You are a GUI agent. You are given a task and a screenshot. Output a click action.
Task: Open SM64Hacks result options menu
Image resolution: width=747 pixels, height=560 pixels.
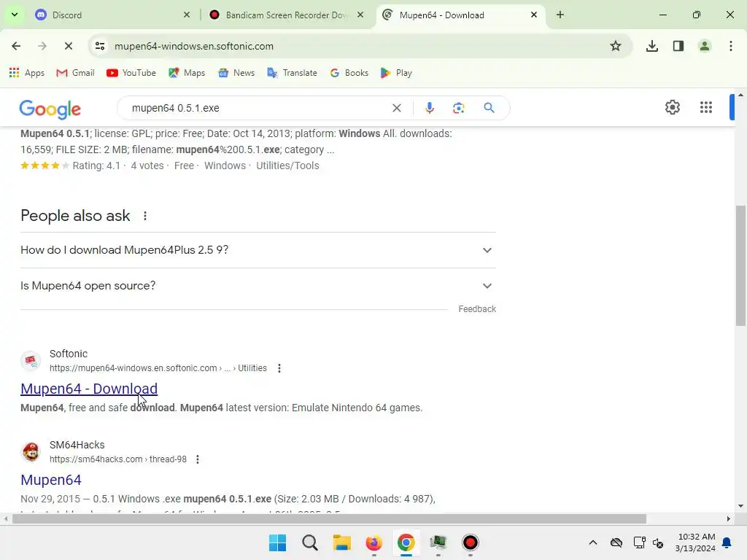197,459
